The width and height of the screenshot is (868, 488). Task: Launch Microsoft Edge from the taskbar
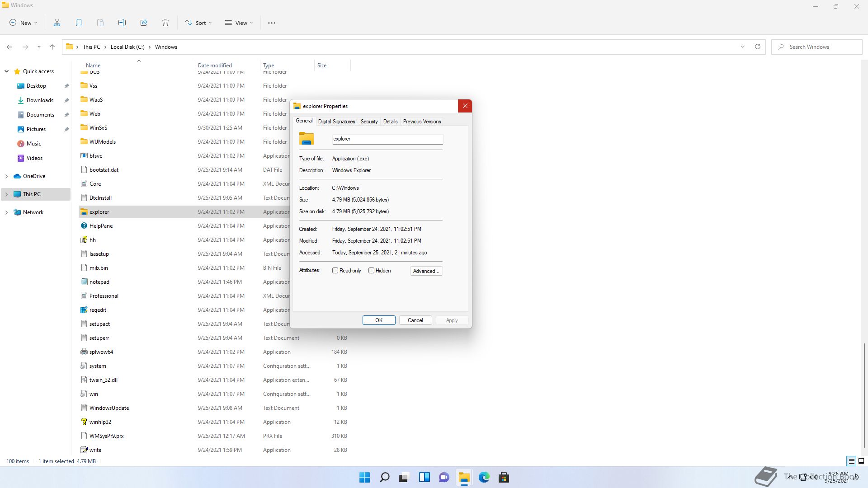click(x=484, y=478)
